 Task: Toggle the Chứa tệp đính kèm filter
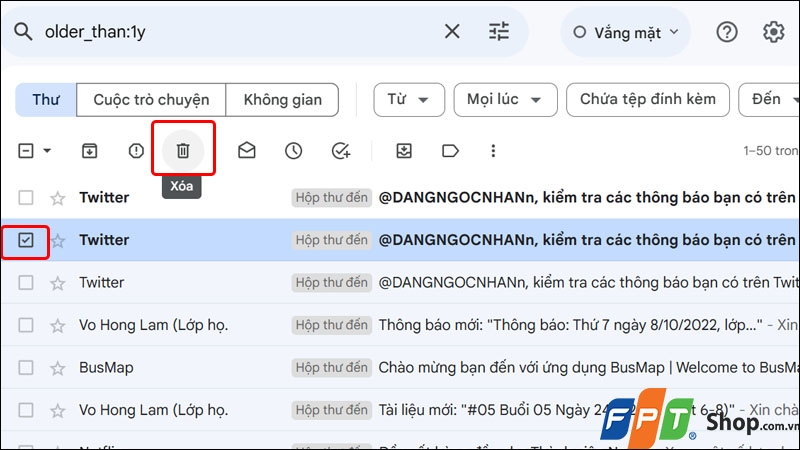(647, 99)
